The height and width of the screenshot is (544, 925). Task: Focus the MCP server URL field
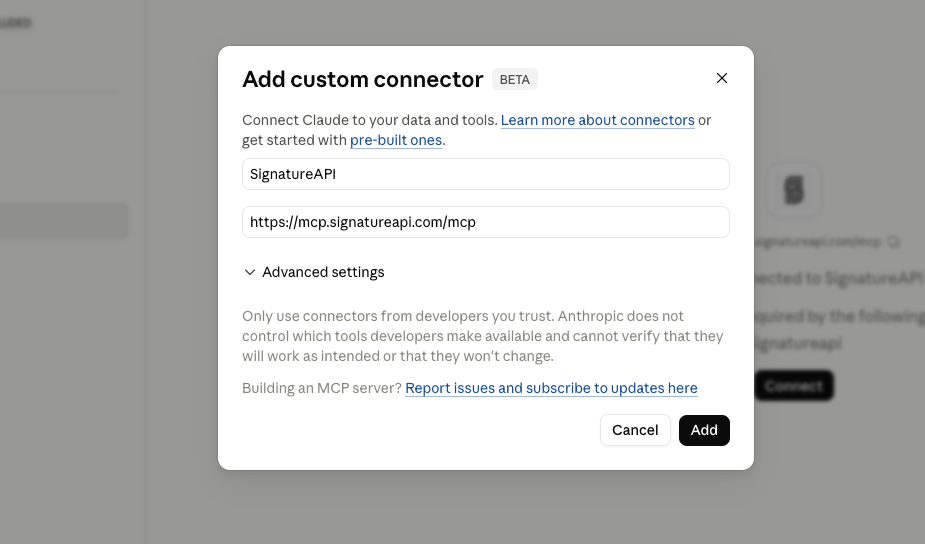[486, 222]
